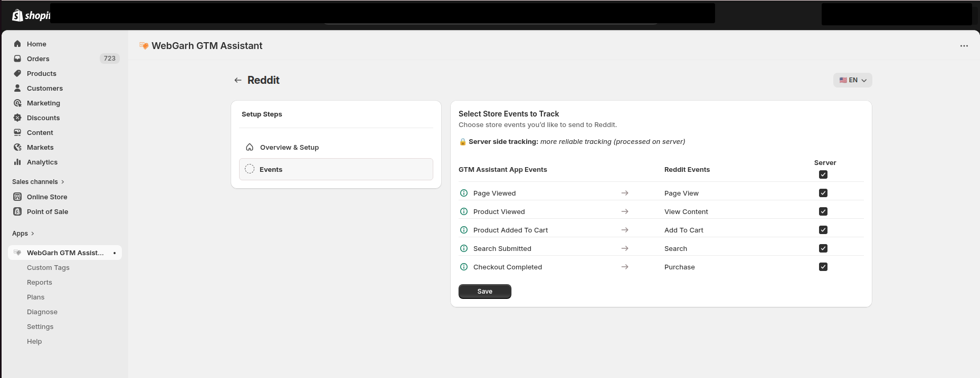Click the Customers person icon
The height and width of the screenshot is (378, 980).
pos(17,88)
